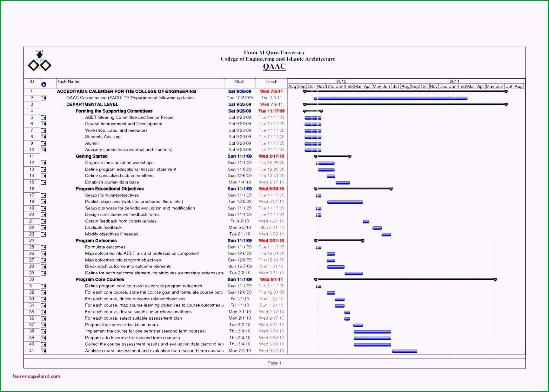The height and width of the screenshot is (392, 549).
Task: Click indicator icon for Obtain feedback from constituencies
Action: 43,221
